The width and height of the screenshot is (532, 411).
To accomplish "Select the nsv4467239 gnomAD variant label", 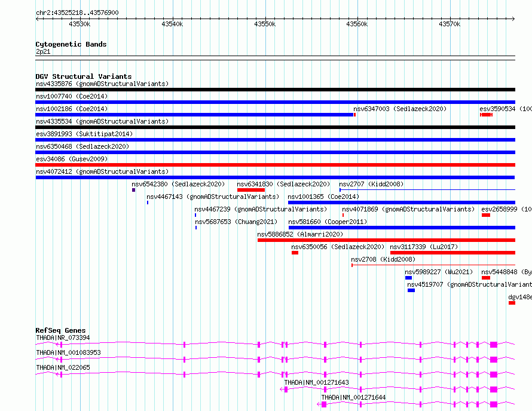I will coord(261,209).
